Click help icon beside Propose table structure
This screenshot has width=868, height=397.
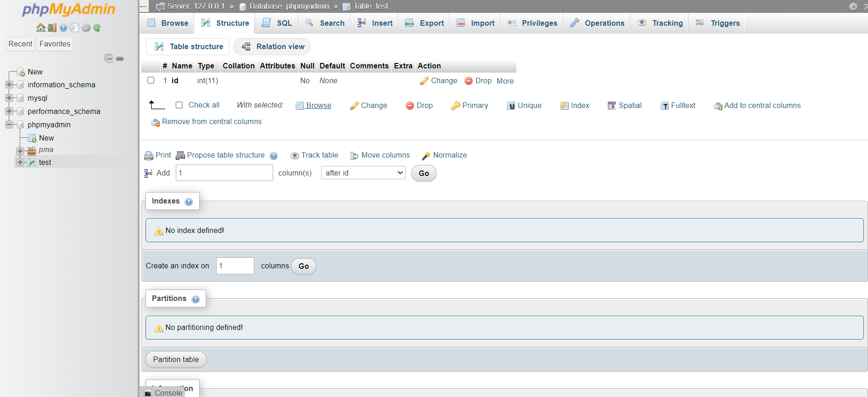click(274, 156)
